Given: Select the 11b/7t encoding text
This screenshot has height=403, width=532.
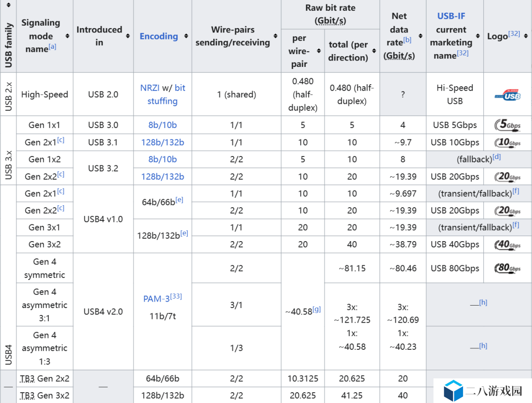Looking at the screenshot, I should click(163, 316).
